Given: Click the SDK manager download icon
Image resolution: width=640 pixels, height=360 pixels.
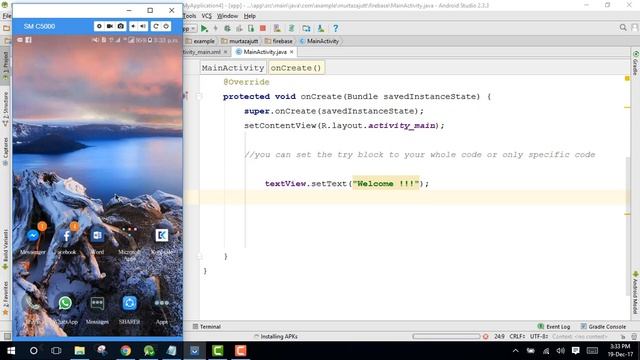Looking at the screenshot, I should (x=321, y=28).
